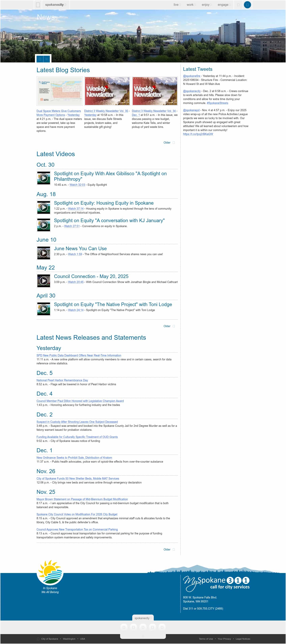Click Legal Notices in the footer
The image size is (286, 644).
243,639
